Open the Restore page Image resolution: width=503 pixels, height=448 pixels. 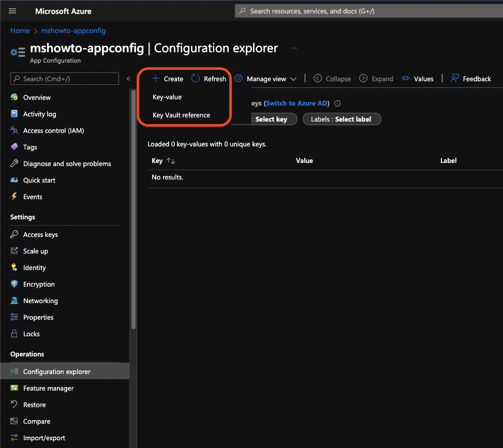[x=34, y=405]
